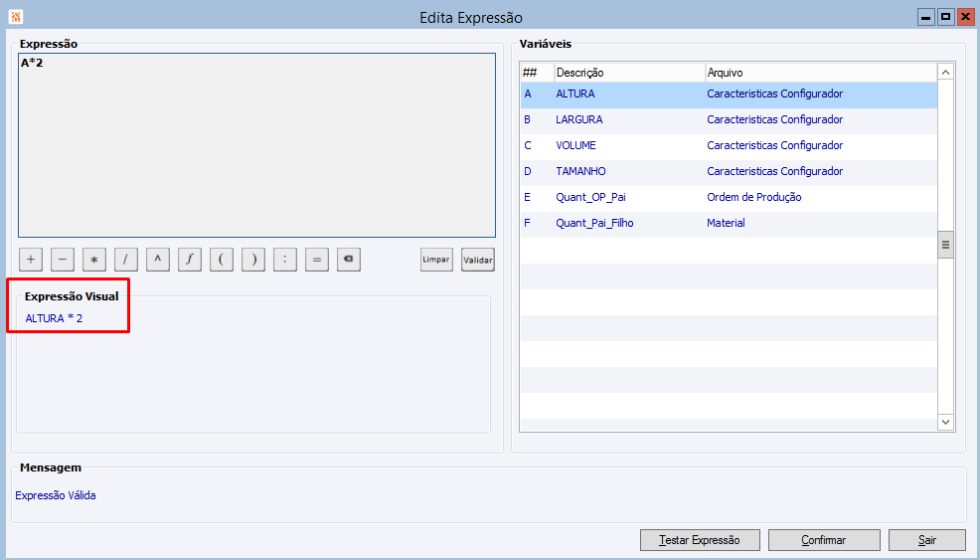Click the backspace delete icon button

349,259
